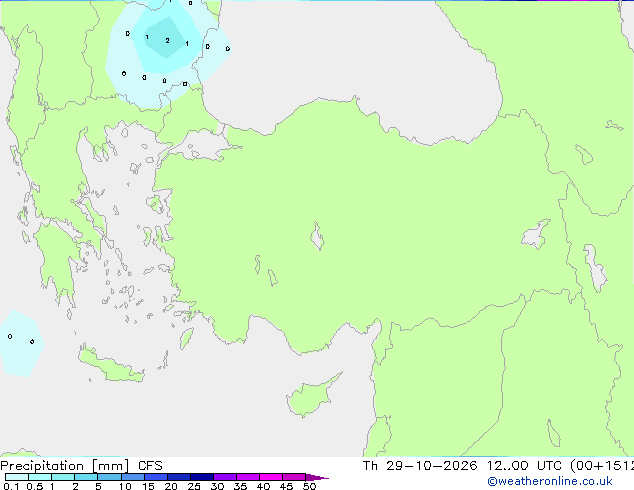Click the 0.1 mm legend color swatch

(x=17, y=477)
